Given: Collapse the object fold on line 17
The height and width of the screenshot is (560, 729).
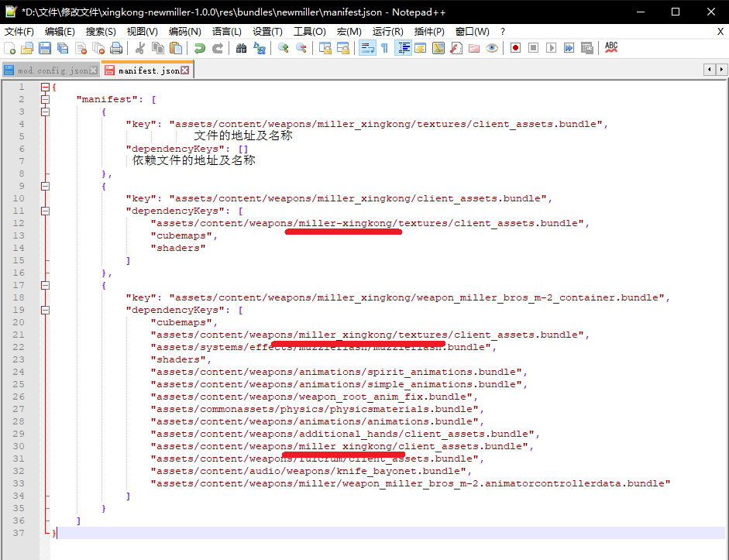Looking at the screenshot, I should [45, 285].
